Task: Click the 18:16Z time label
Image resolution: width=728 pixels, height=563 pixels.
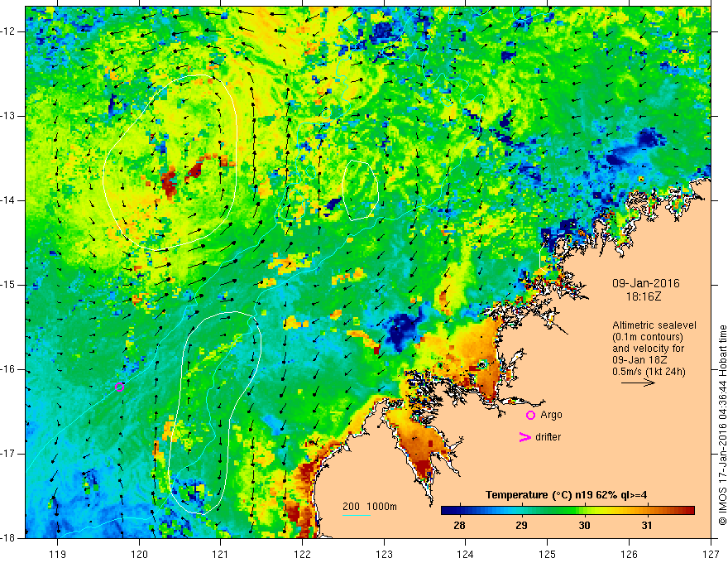Action: click(x=643, y=296)
